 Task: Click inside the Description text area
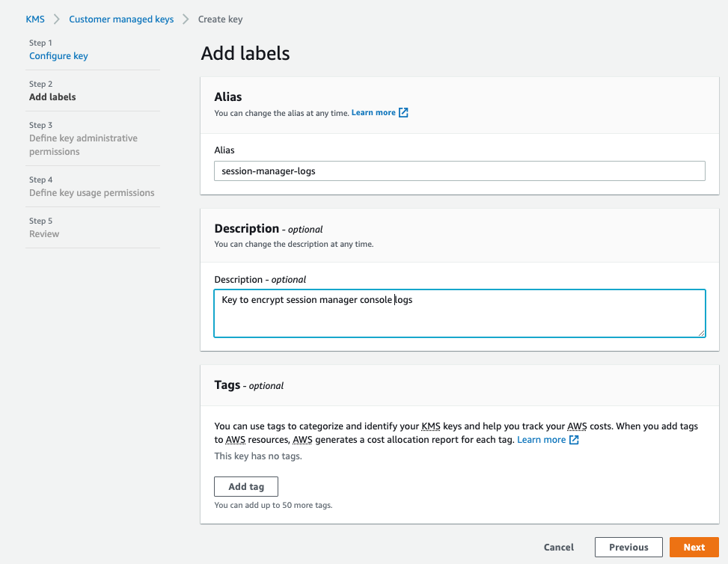[459, 313]
